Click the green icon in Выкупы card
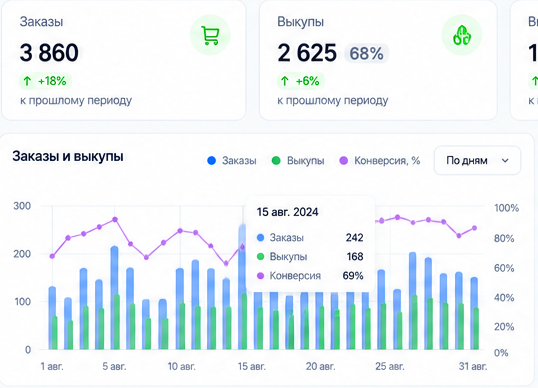 [462, 35]
